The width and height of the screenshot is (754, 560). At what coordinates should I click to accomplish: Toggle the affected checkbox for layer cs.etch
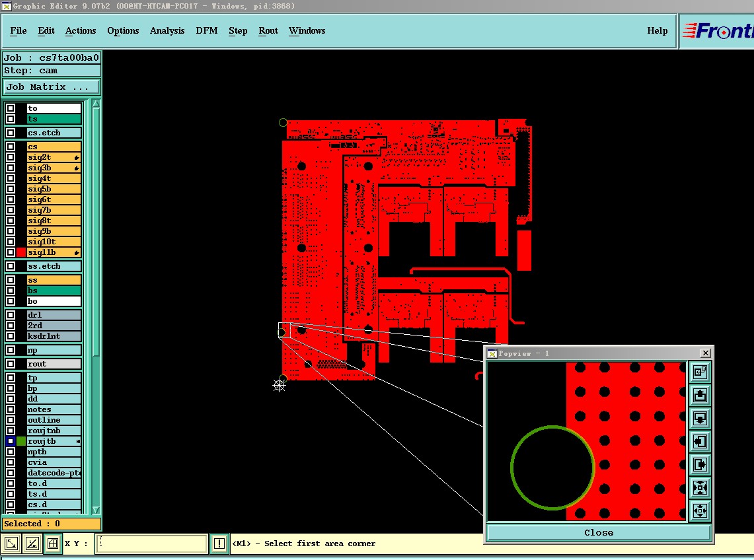pyautogui.click(x=11, y=133)
